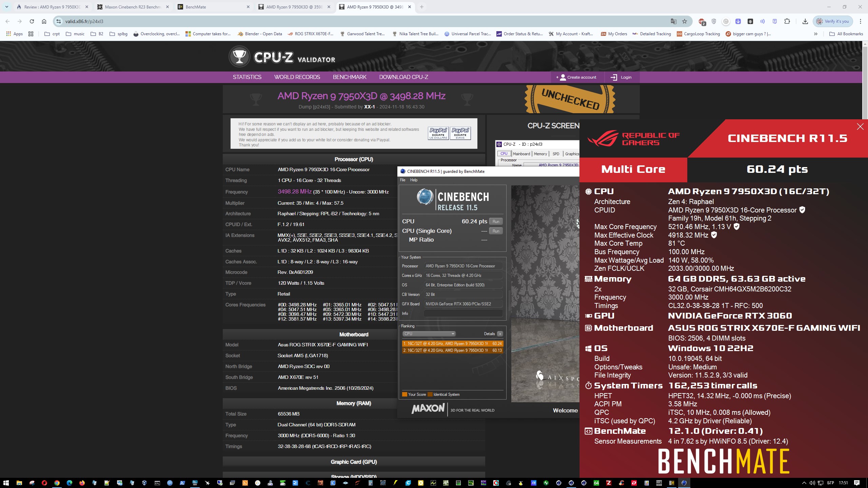Click the page vertical scrollbar
This screenshot has width=868, height=488.
click(865, 83)
